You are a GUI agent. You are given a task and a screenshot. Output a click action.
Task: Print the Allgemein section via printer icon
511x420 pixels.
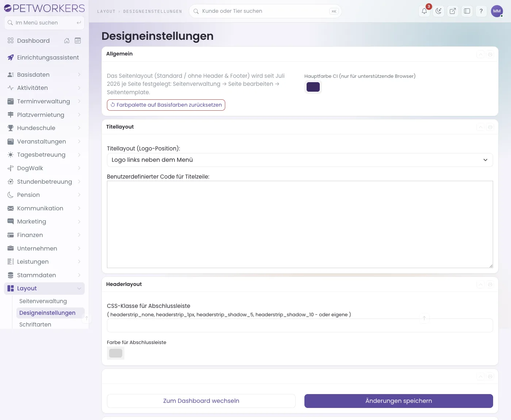[490, 54]
